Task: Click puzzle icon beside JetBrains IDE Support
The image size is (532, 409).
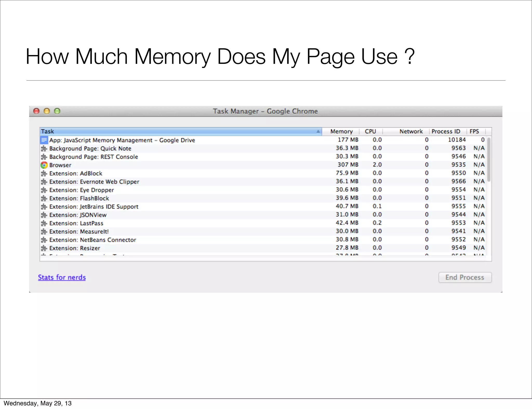Action: (44, 207)
